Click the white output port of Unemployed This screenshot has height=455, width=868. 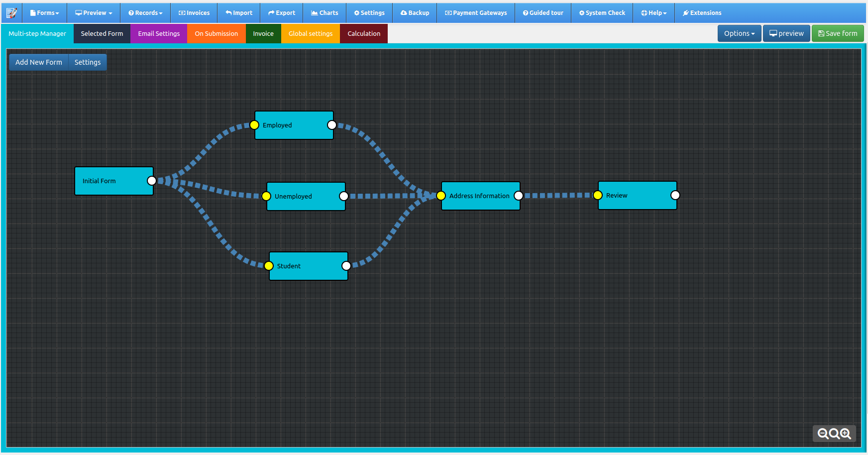(344, 196)
